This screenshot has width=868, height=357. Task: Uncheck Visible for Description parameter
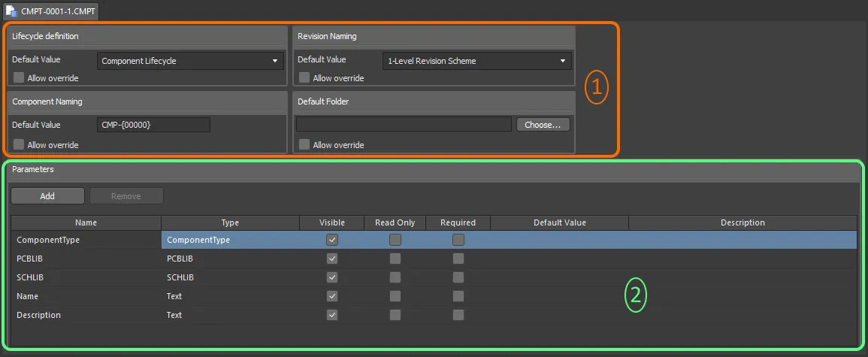click(x=332, y=314)
